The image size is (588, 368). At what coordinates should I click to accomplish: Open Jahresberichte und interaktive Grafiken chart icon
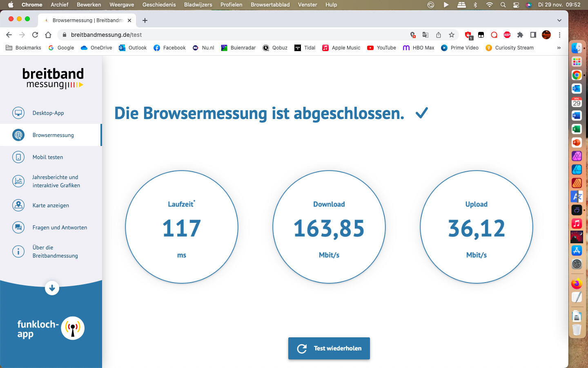pyautogui.click(x=18, y=181)
